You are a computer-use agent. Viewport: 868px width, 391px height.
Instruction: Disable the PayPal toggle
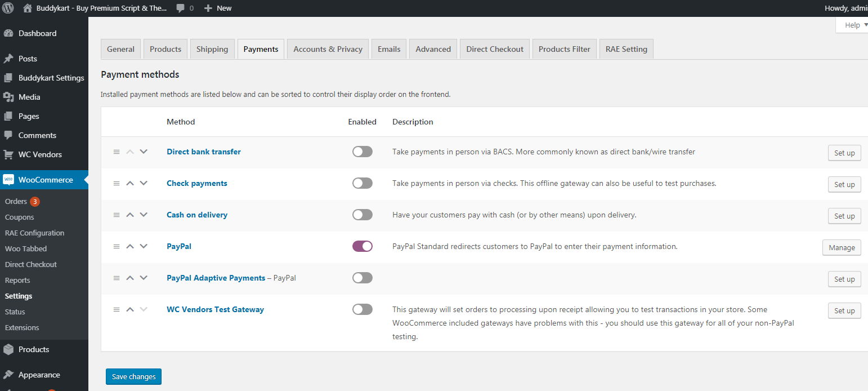coord(363,246)
